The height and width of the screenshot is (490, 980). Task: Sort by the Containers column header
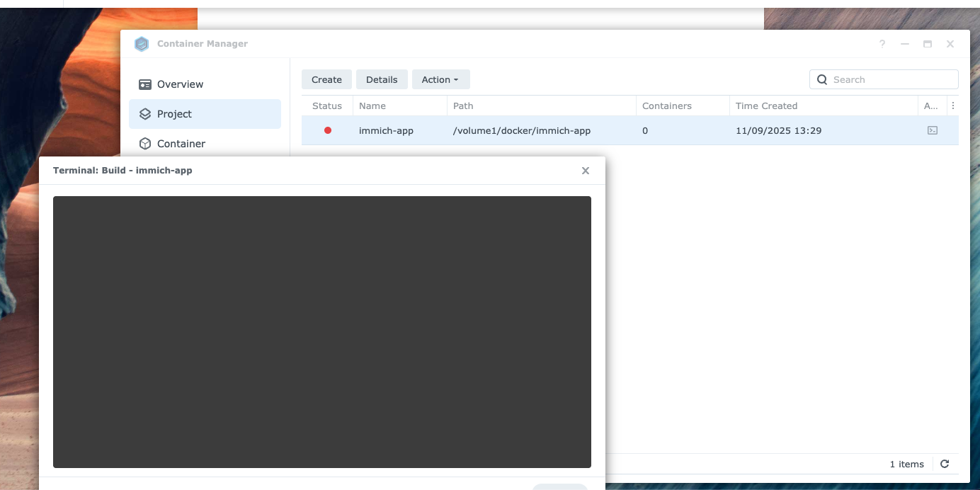(x=683, y=106)
